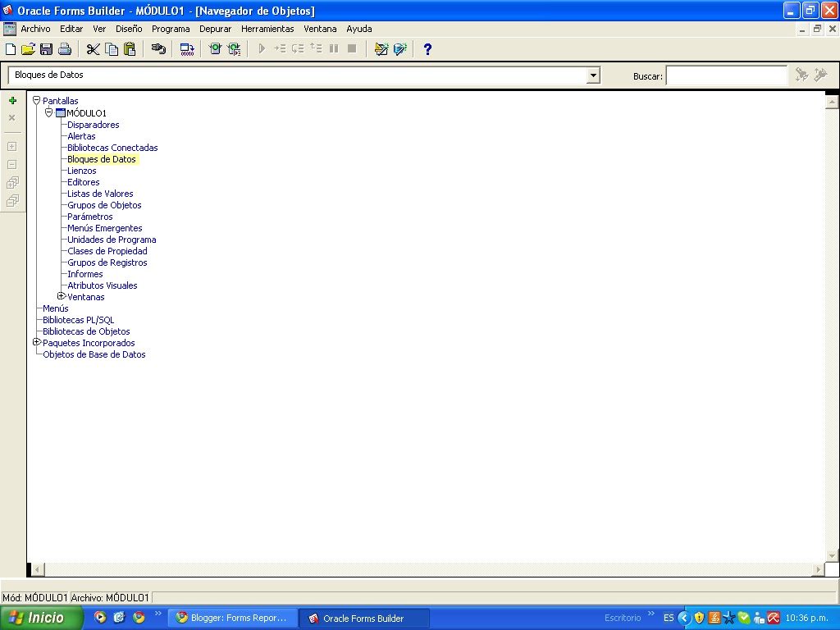This screenshot has height=630, width=840.
Task: Select Unidades de Programa node
Action: pyautogui.click(x=112, y=240)
